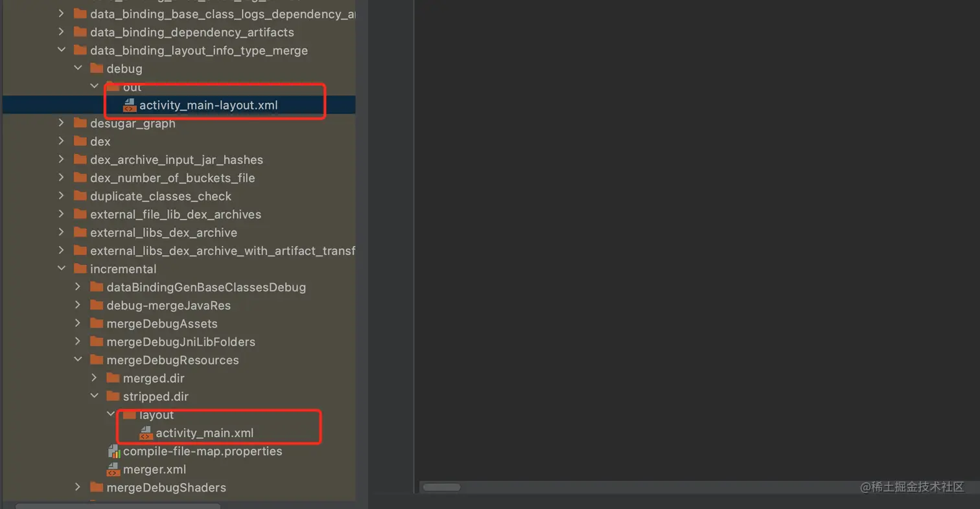The width and height of the screenshot is (980, 509).
Task: Click the mergeDebugAssets folder icon
Action: pos(97,323)
